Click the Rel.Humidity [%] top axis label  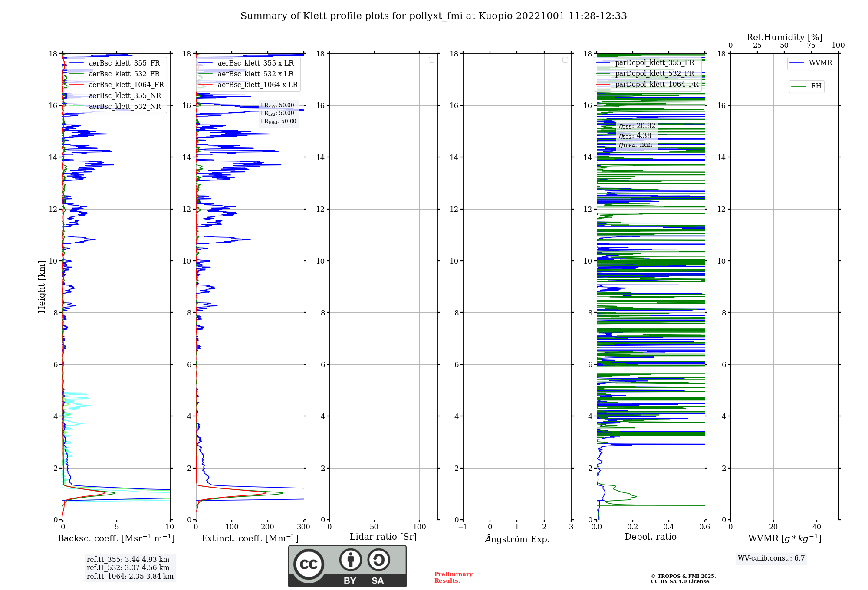785,37
